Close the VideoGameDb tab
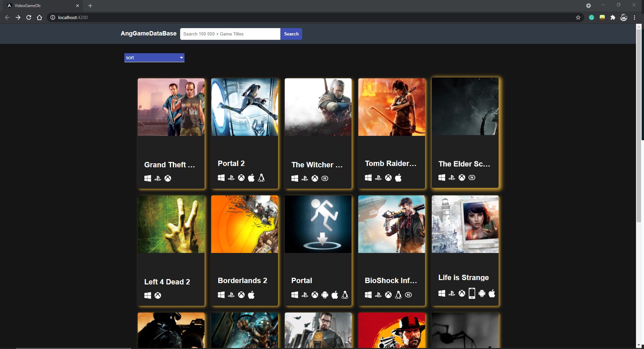This screenshot has width=644, height=349. [x=78, y=6]
